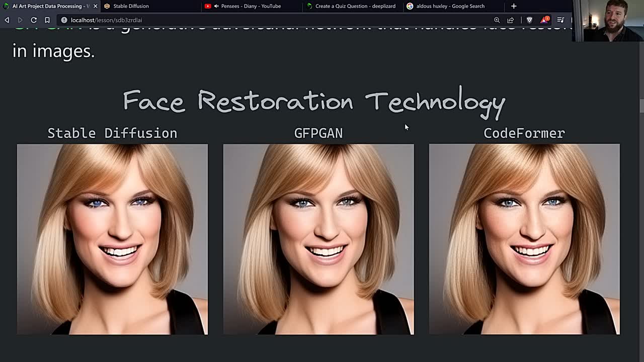
Task: Click the GFPGAN image caption
Action: pos(318,133)
